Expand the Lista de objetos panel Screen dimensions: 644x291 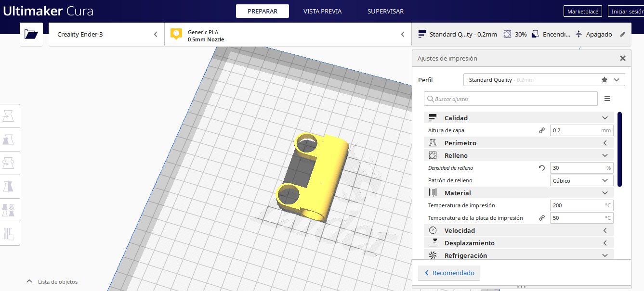click(x=52, y=282)
